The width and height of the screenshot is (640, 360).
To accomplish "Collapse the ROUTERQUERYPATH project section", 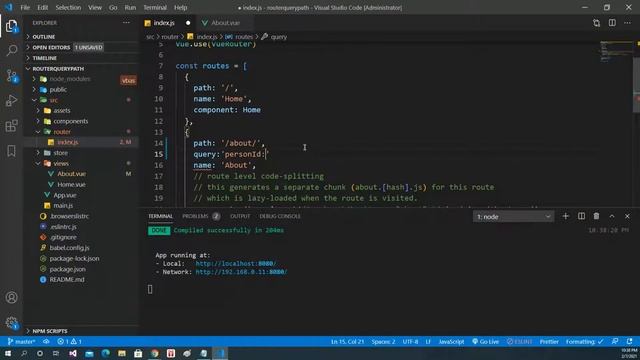I will pyautogui.click(x=82, y=69).
